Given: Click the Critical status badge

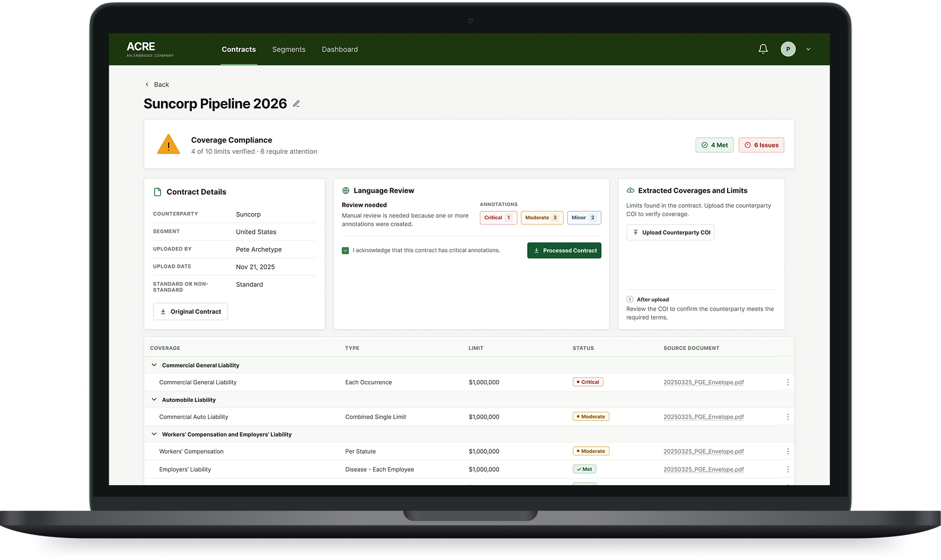Looking at the screenshot, I should pyautogui.click(x=588, y=382).
